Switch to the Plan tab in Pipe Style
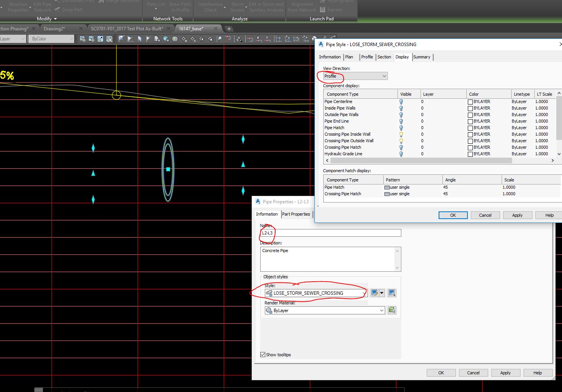This screenshot has width=562, height=392. pyautogui.click(x=349, y=56)
